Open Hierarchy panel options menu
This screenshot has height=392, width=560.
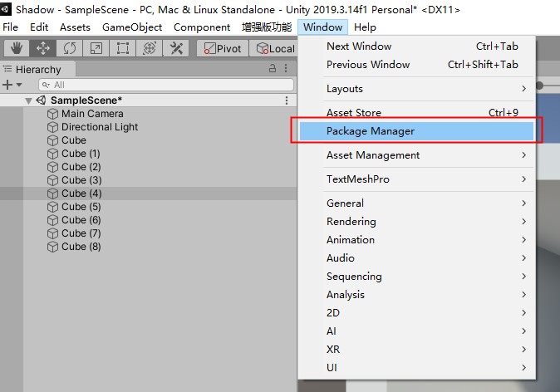point(286,68)
